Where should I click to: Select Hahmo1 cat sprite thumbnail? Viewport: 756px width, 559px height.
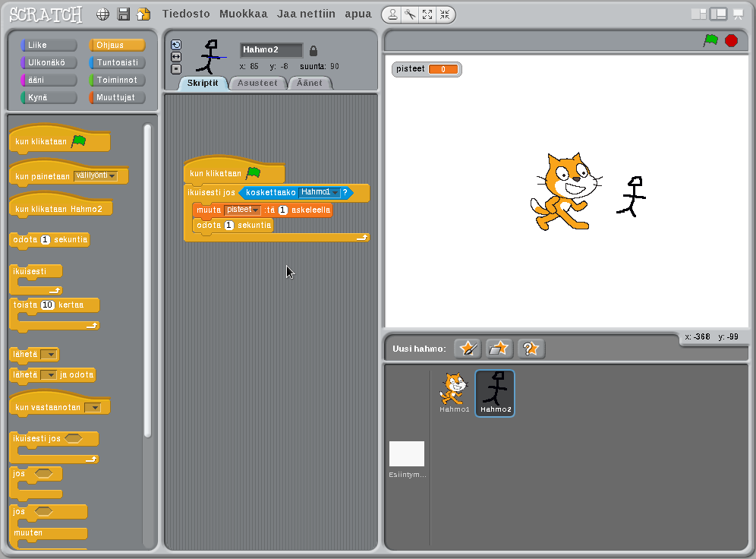[x=454, y=392]
